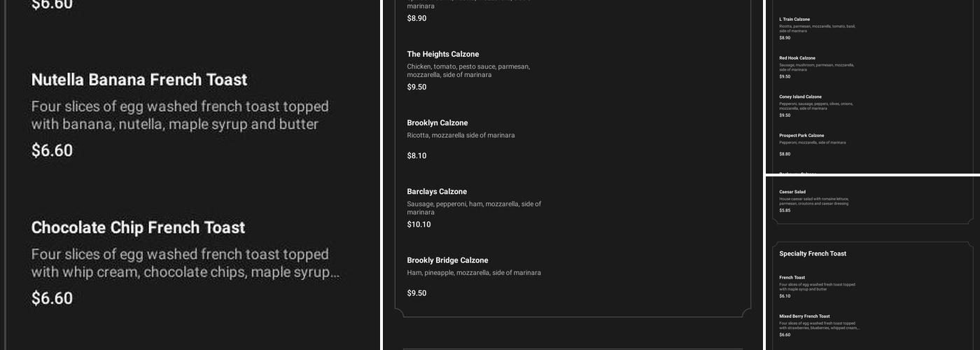Click The Heights Calzone ingredients description
Screen dimensions: 980x350
click(x=468, y=71)
